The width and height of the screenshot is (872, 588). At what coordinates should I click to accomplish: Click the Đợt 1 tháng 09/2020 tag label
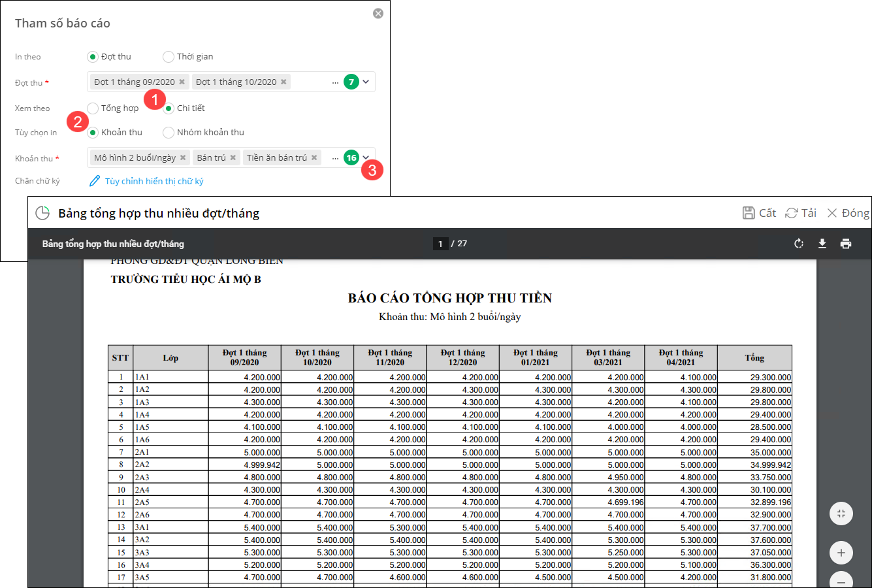(135, 82)
